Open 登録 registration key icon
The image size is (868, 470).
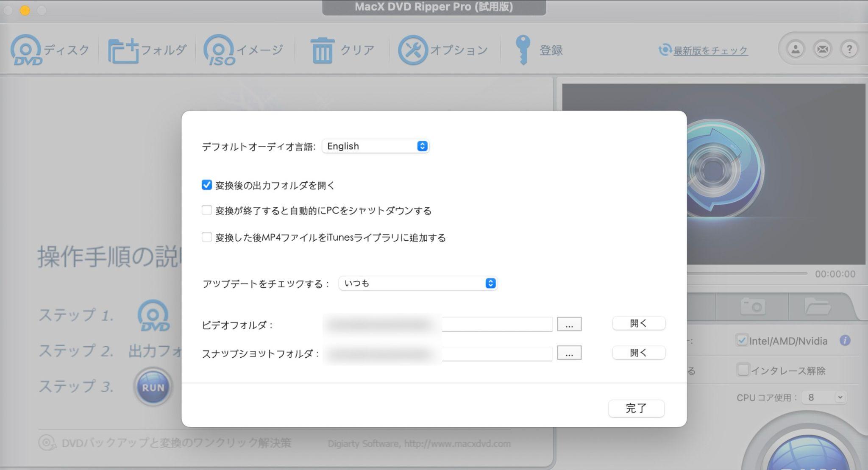[x=523, y=50]
